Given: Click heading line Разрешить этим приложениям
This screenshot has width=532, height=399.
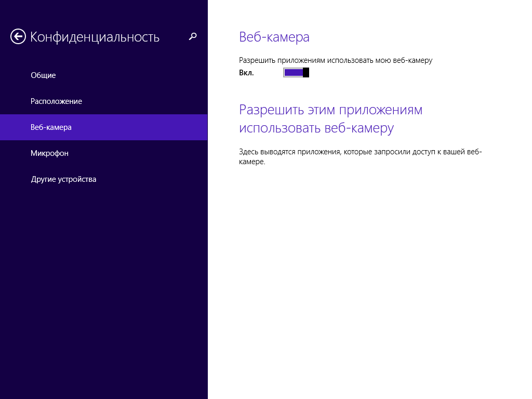Looking at the screenshot, I should (330, 110).
